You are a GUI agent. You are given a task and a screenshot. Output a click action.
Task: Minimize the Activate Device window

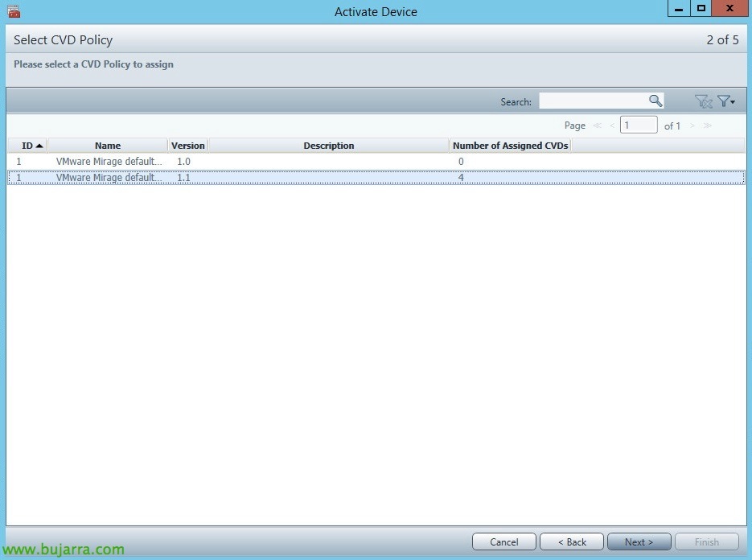point(679,8)
